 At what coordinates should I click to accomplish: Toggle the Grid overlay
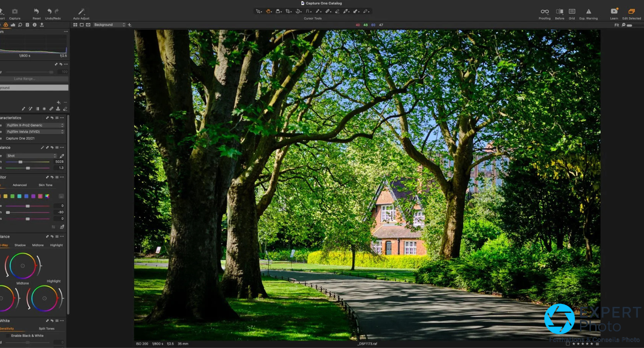pos(572,12)
